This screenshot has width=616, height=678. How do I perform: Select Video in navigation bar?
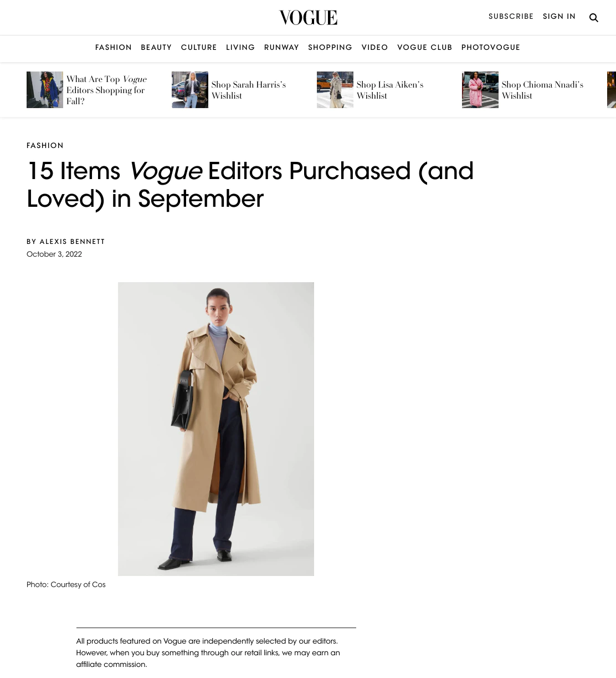pyautogui.click(x=375, y=48)
